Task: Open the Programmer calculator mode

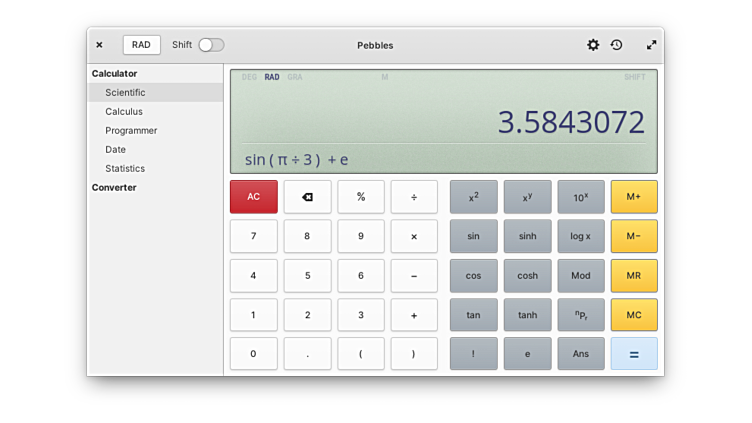Action: click(x=131, y=130)
